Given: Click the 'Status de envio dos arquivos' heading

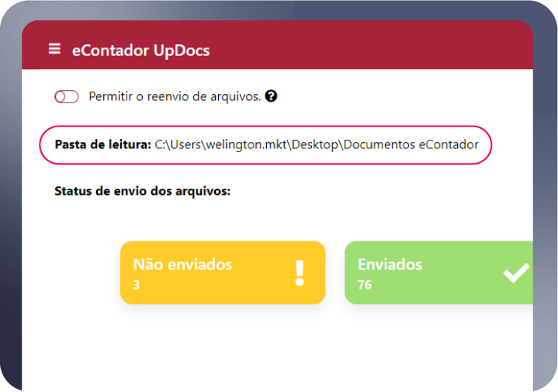Looking at the screenshot, I should [x=143, y=191].
